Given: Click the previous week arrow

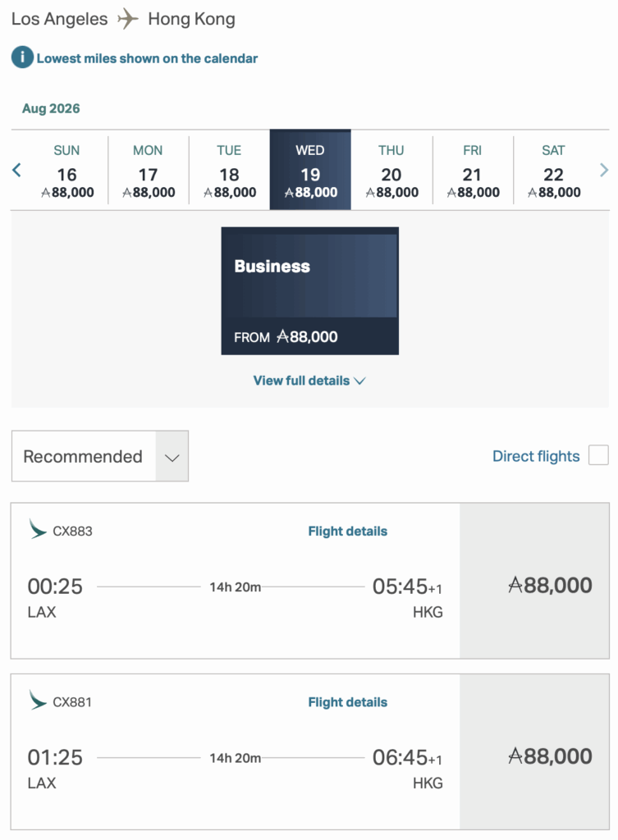Looking at the screenshot, I should (16, 171).
